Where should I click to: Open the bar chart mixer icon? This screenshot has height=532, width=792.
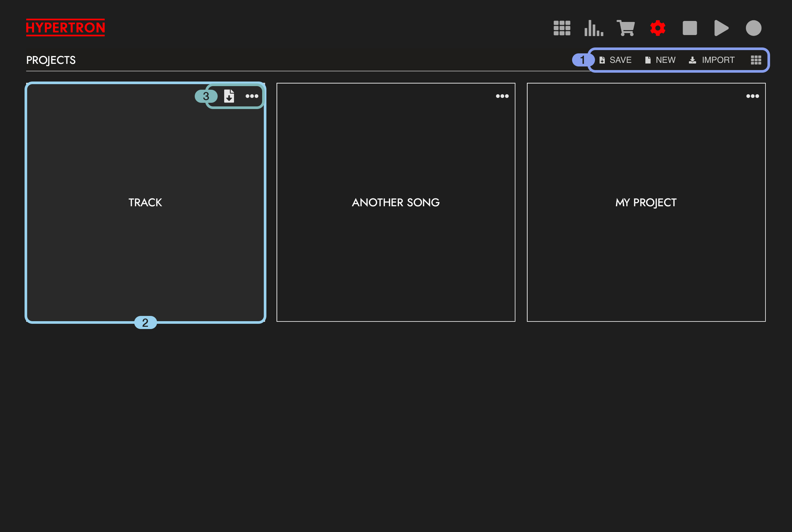pos(594,28)
